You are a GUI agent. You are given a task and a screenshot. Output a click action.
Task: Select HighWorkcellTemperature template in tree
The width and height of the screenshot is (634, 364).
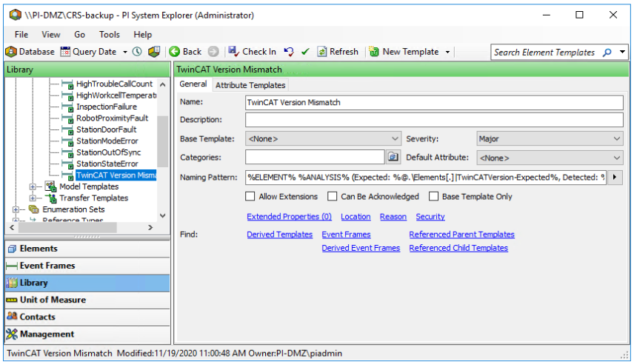tap(116, 95)
